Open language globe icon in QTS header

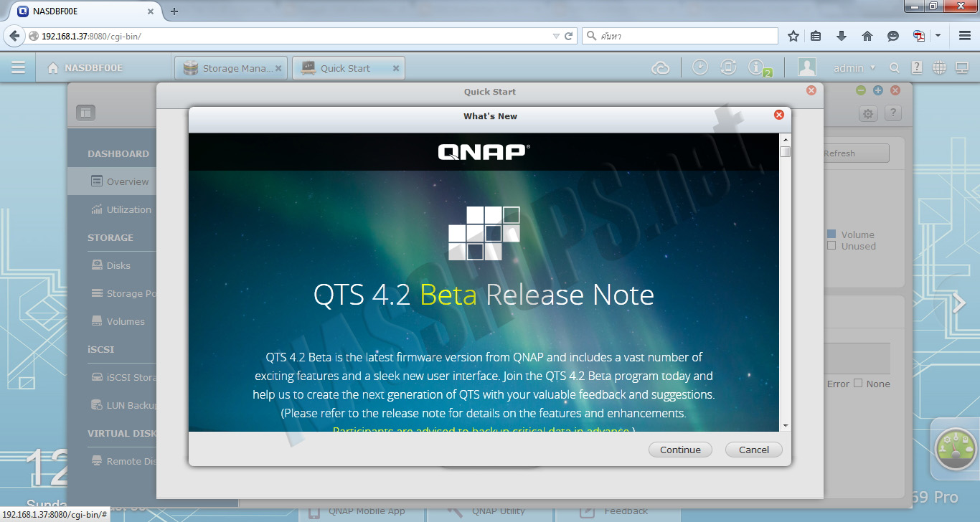pyautogui.click(x=939, y=67)
